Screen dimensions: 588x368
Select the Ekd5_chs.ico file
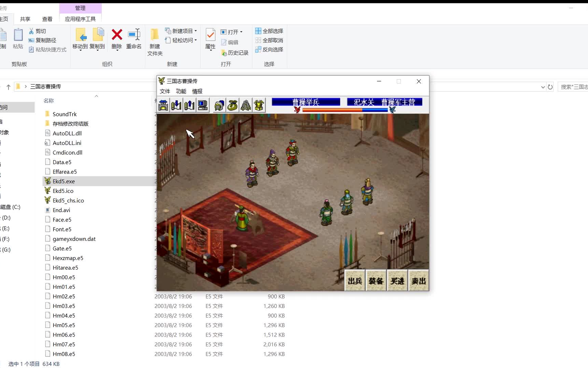coord(68,200)
